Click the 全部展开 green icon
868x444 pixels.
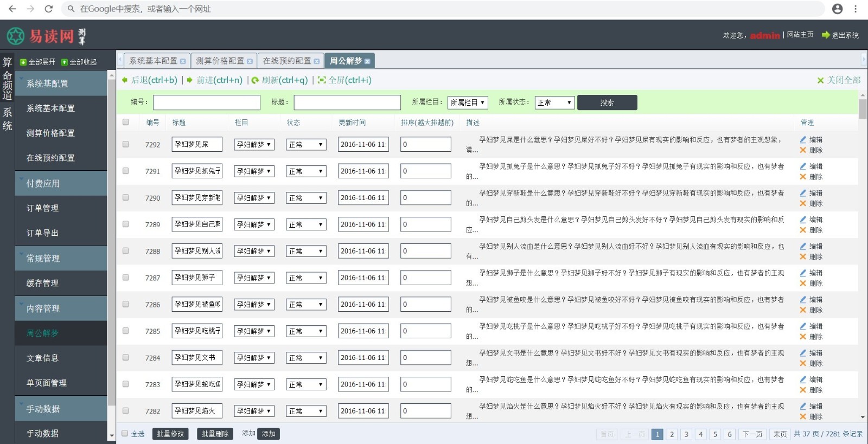[x=23, y=62]
